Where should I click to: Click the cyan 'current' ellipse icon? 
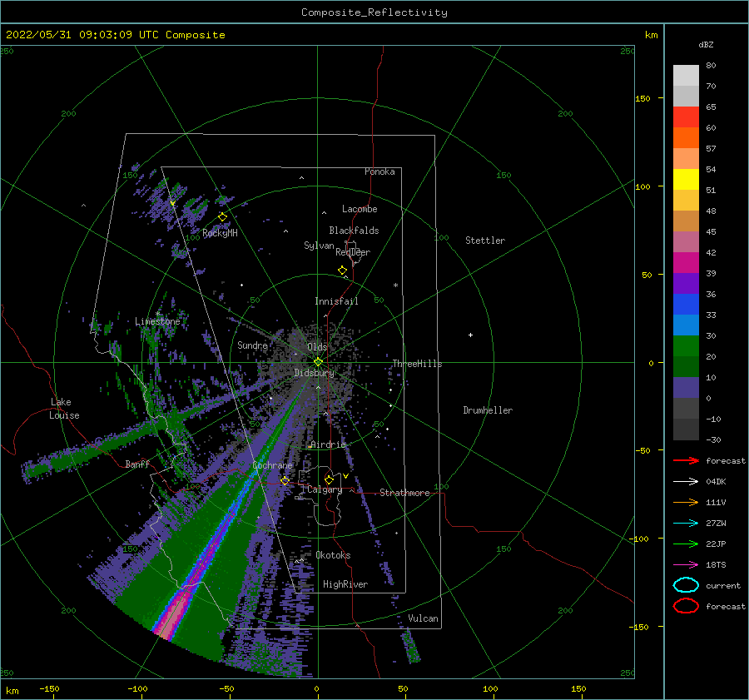tap(686, 585)
